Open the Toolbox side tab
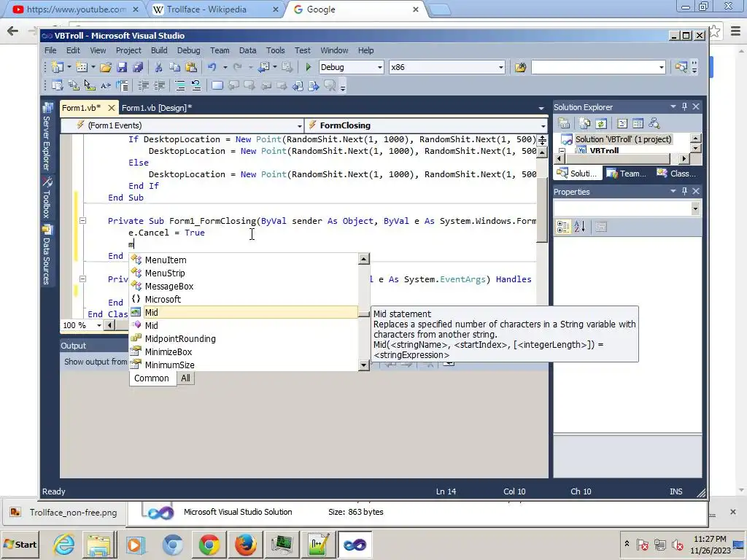Image resolution: width=747 pixels, height=560 pixels. 47,197
